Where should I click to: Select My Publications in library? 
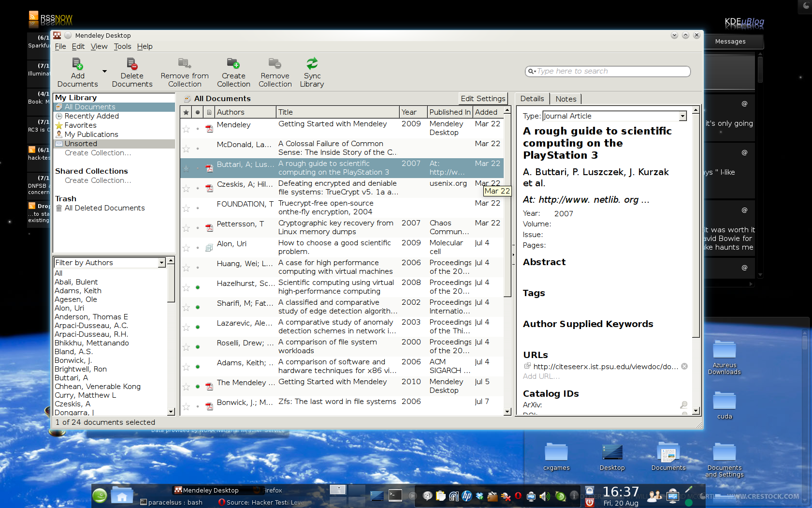tap(114, 134)
